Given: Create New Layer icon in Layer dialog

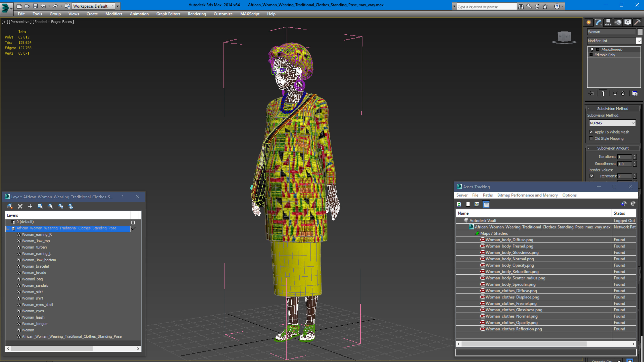Looking at the screenshot, I should pos(10,206).
